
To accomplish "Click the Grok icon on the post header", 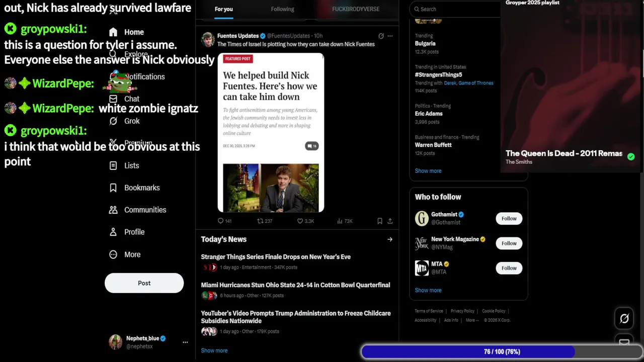I will (381, 36).
